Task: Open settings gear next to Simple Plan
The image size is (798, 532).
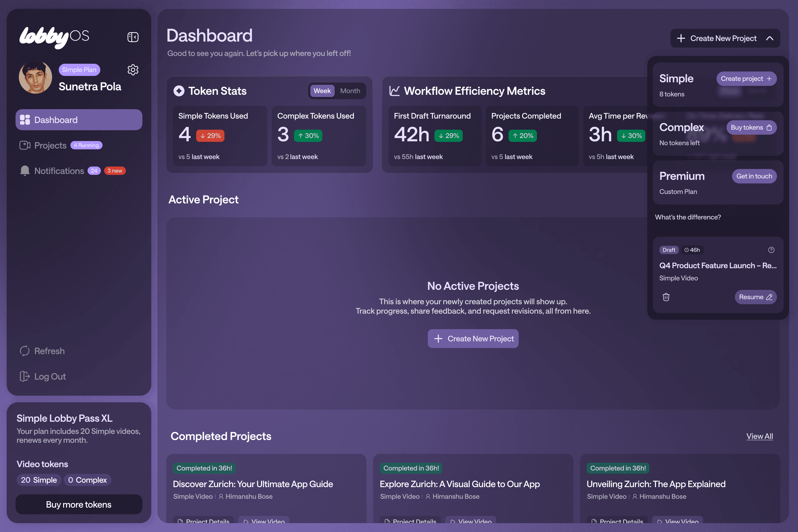Action: (133, 70)
